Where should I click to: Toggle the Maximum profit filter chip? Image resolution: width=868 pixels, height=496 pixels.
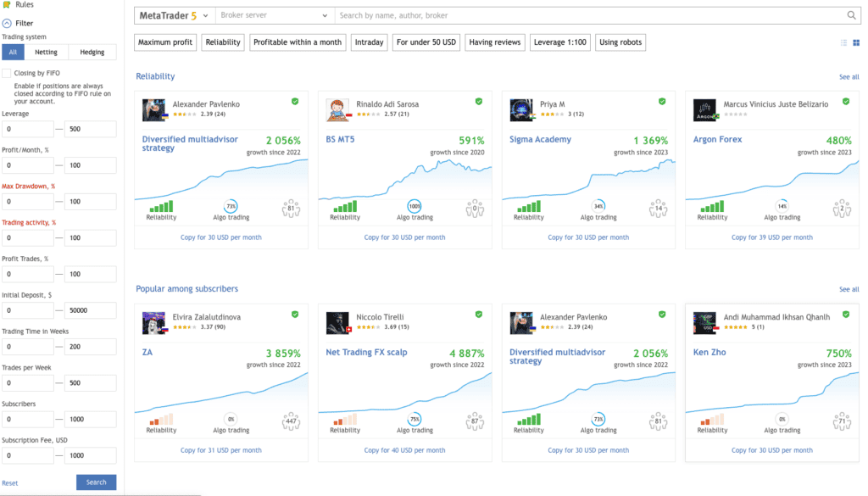pyautogui.click(x=165, y=42)
